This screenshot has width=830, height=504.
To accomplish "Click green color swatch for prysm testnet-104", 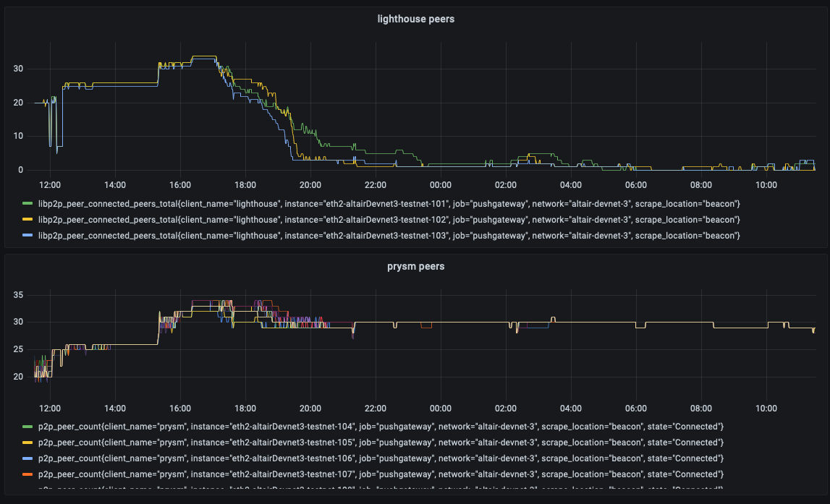I will click(x=28, y=427).
